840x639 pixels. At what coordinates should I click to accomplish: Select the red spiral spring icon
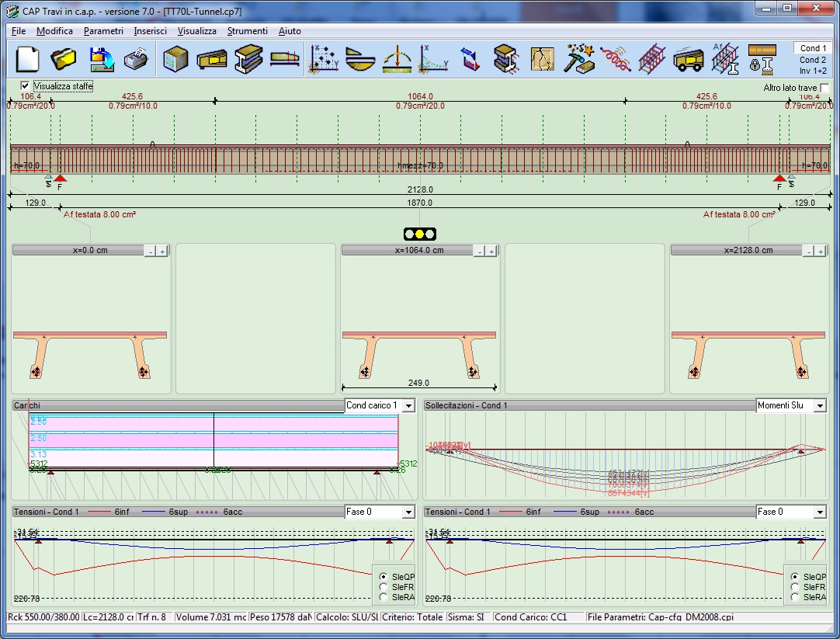[x=616, y=59]
